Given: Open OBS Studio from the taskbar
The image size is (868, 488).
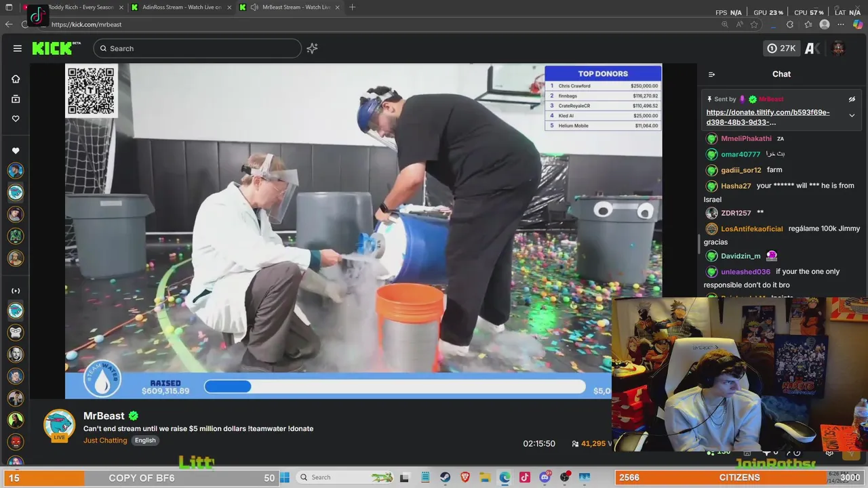Looking at the screenshot, I should point(564,477).
